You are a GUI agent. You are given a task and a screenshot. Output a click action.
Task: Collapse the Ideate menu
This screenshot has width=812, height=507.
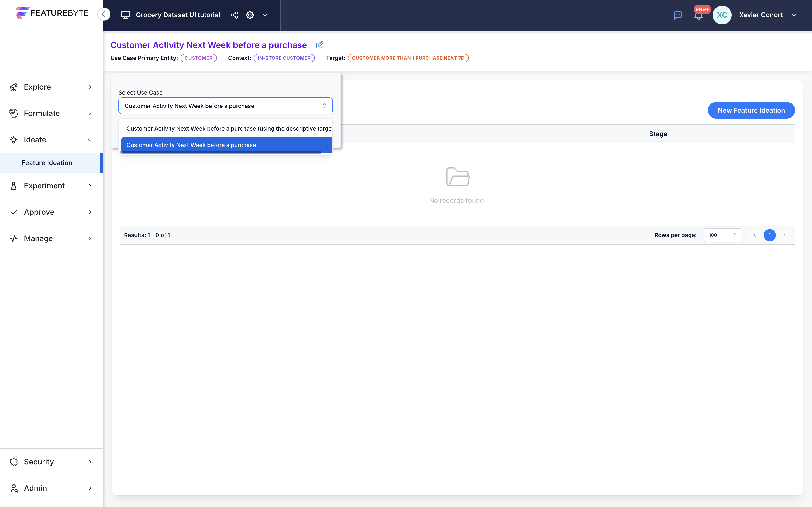51,139
